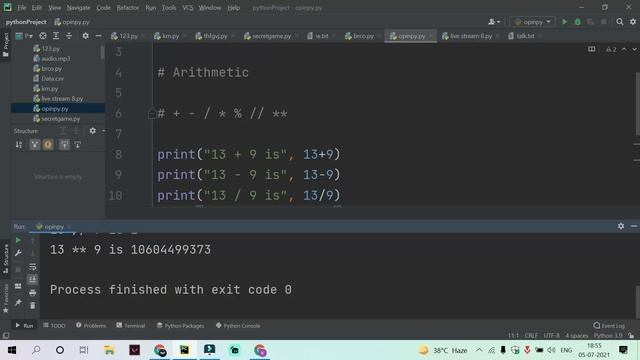Switch to the talk.txt editor tab
Image resolution: width=640 pixels, height=360 pixels.
[x=525, y=36]
